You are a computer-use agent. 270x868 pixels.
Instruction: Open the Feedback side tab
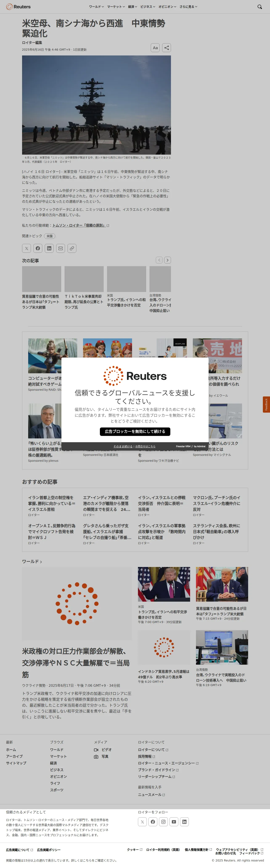pos(266,404)
